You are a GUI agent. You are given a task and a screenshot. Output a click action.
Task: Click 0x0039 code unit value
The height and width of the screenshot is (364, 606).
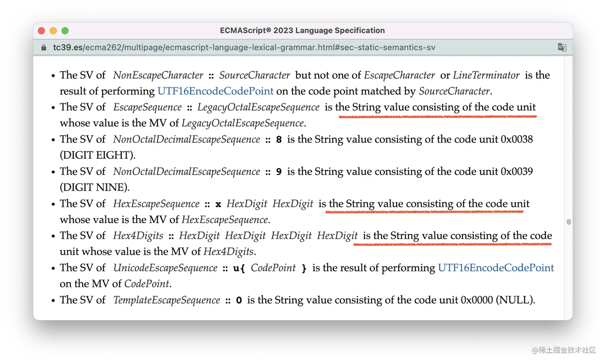[x=517, y=171]
